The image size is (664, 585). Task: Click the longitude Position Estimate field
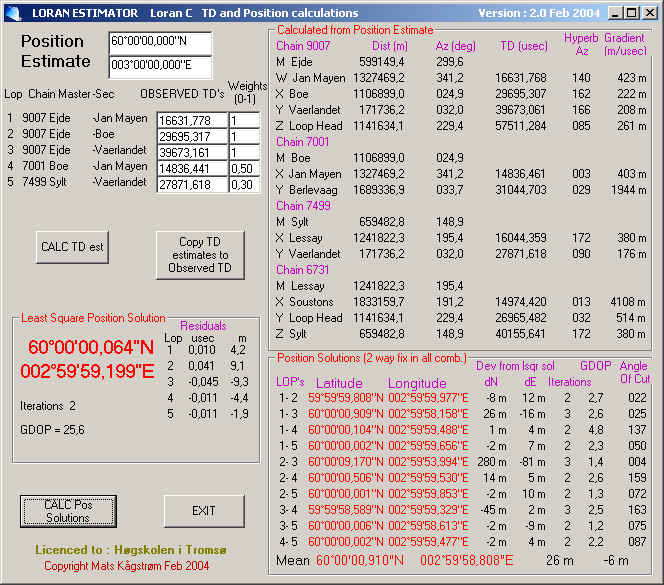[160, 67]
